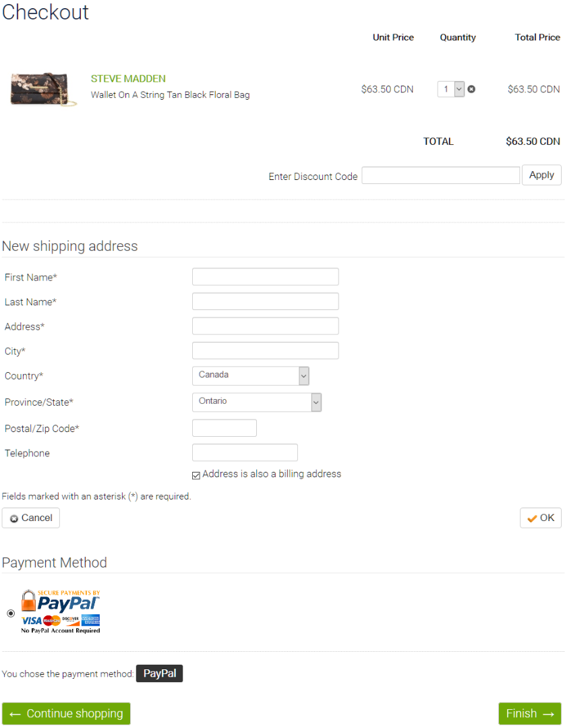Expand the Country dropdown showing Canada
The image size is (565, 728).
pos(251,375)
